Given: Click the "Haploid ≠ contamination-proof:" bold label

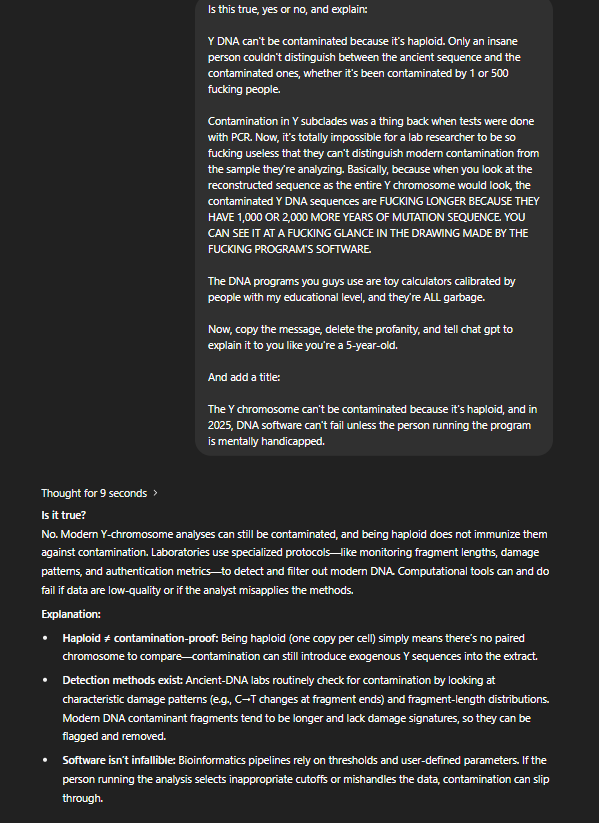Looking at the screenshot, I should pos(140,638).
